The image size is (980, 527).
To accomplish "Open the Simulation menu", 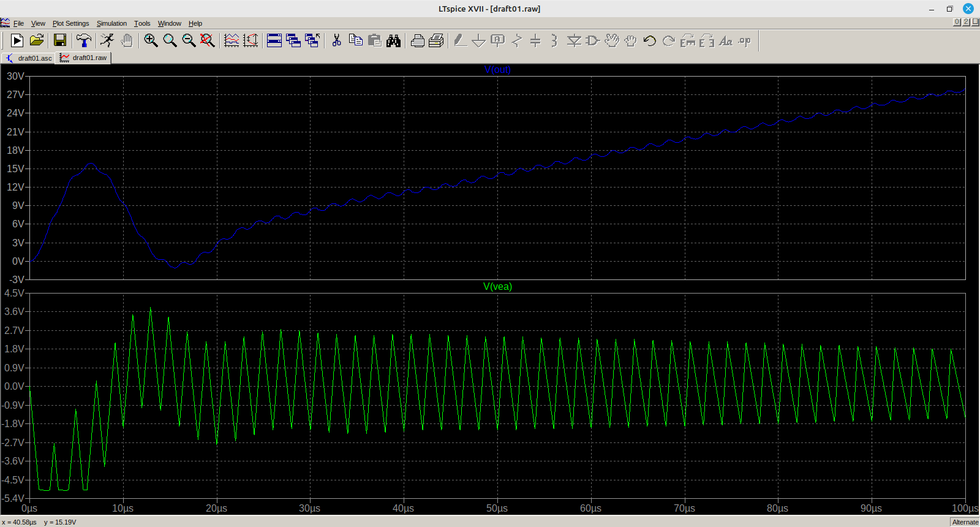I will [x=111, y=23].
